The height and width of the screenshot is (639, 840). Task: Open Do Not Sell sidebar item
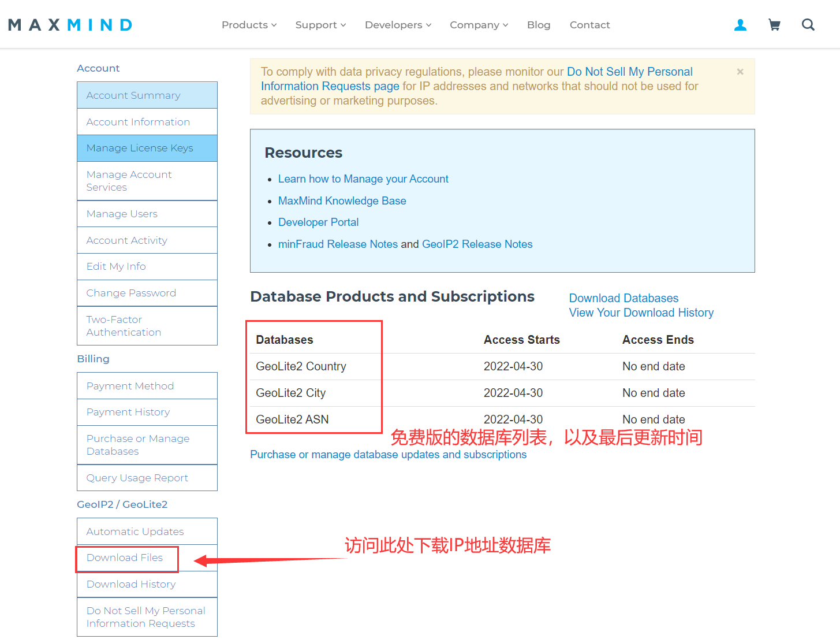(147, 617)
